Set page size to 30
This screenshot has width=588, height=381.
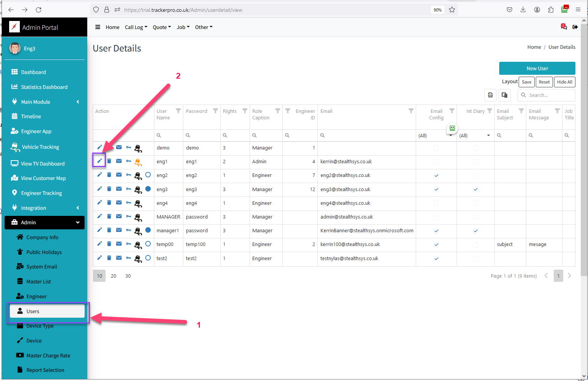(x=128, y=276)
